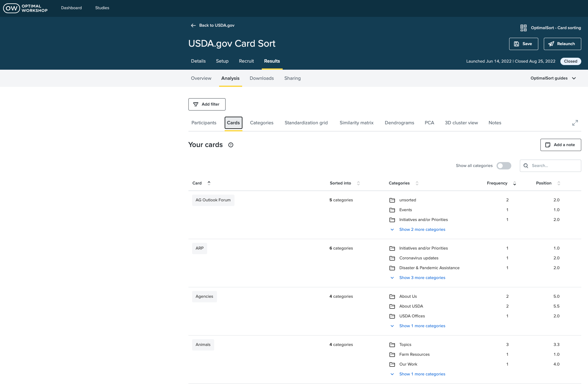Sort by the Position column arrows
Screen dimensions: 588x384
point(559,183)
